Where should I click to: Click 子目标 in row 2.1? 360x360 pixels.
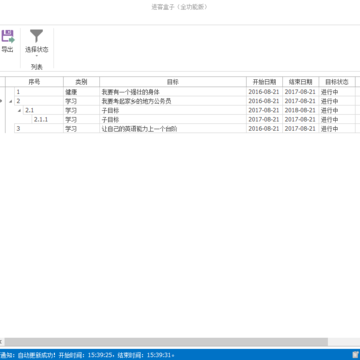click(x=110, y=110)
